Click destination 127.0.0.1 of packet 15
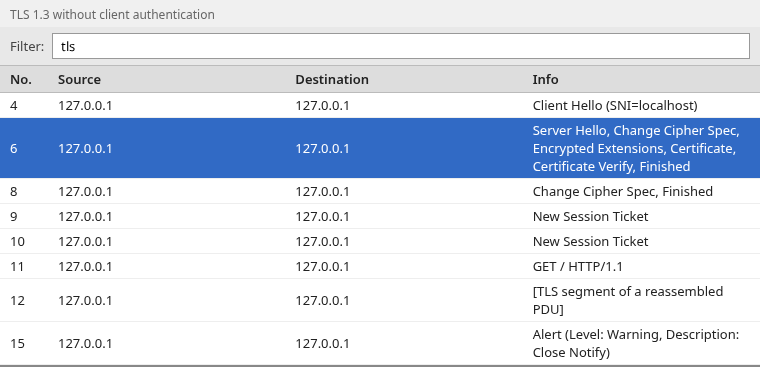 pos(322,343)
